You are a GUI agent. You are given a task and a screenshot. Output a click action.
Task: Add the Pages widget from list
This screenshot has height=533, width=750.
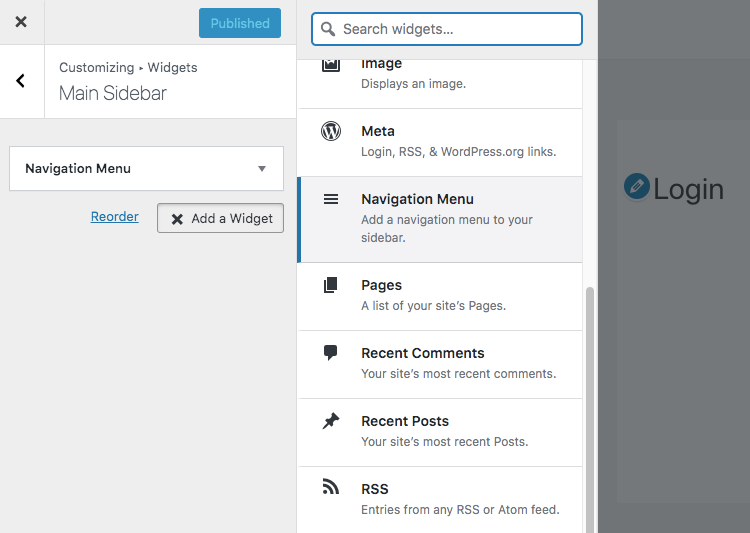[440, 296]
